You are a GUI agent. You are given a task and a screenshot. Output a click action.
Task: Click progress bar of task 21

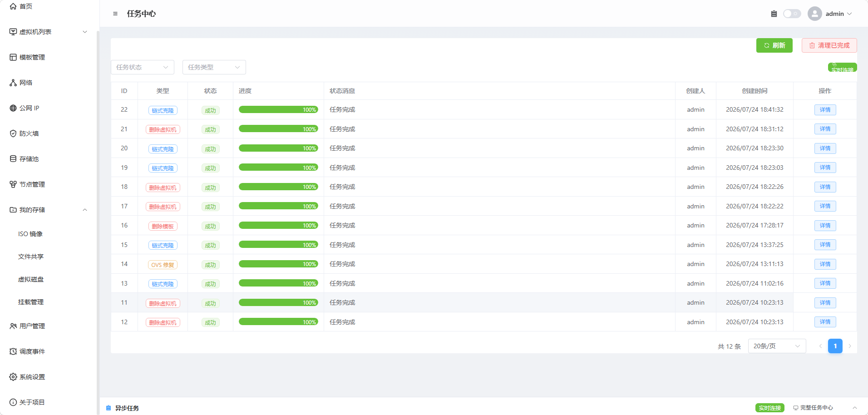pos(278,129)
